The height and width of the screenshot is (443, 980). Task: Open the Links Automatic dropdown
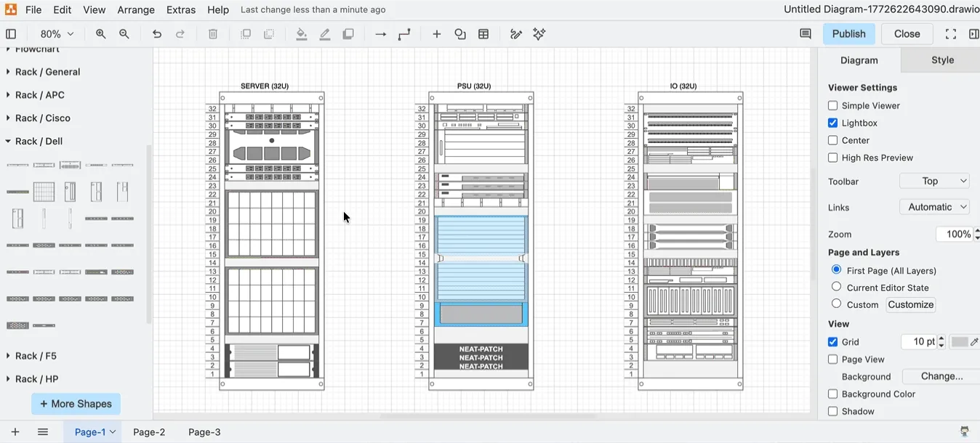pyautogui.click(x=934, y=207)
